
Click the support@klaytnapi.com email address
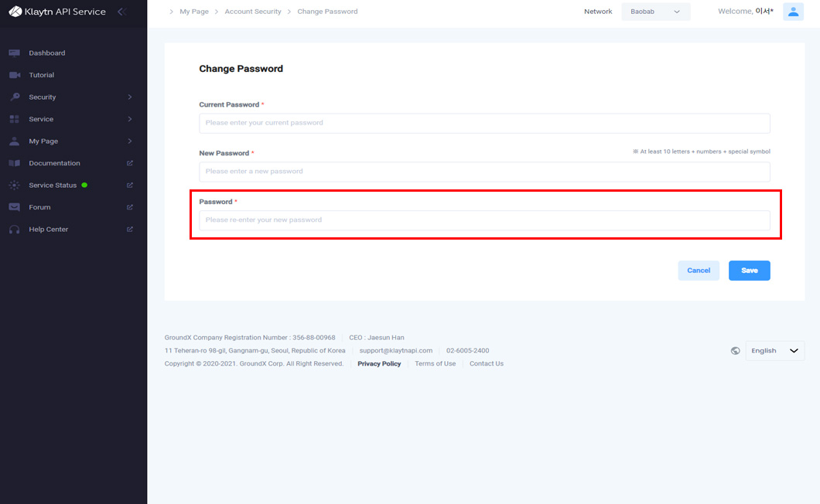point(396,351)
